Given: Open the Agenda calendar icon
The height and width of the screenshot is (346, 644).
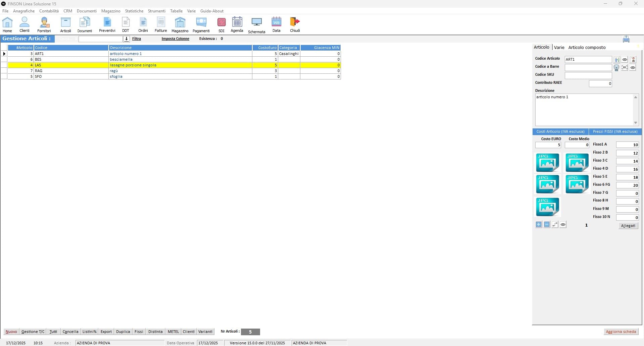Looking at the screenshot, I should pos(237,25).
